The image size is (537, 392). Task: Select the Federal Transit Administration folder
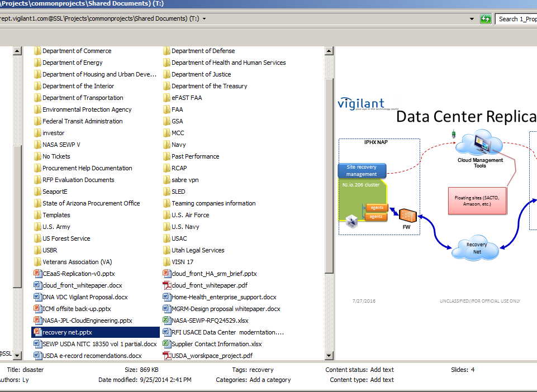coord(83,121)
